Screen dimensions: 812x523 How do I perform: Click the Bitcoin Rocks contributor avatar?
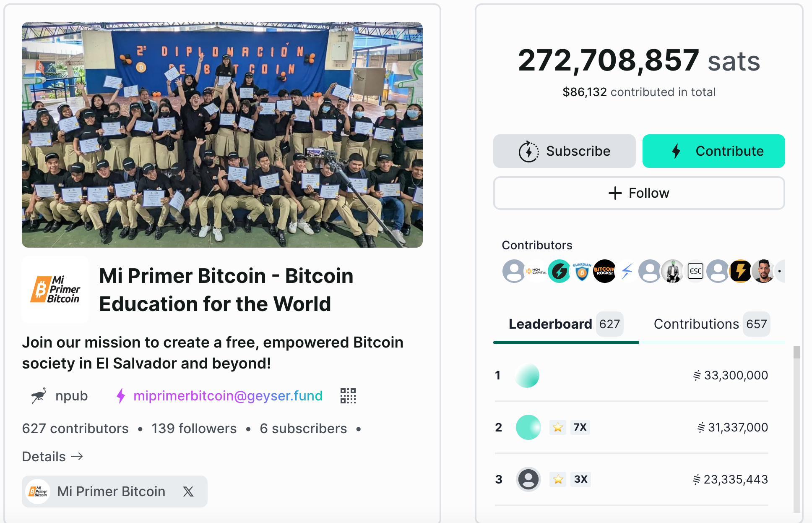(604, 271)
